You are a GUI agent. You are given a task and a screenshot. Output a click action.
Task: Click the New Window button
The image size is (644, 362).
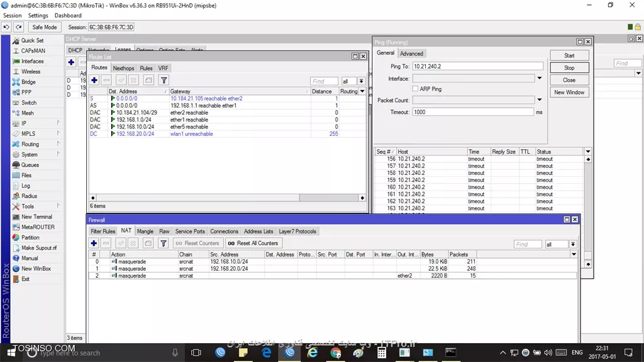click(x=569, y=93)
